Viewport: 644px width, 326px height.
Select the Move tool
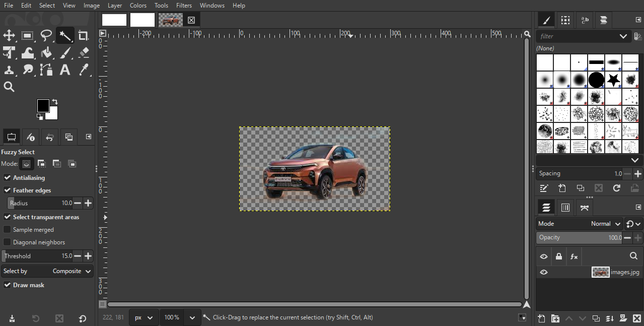click(x=9, y=36)
